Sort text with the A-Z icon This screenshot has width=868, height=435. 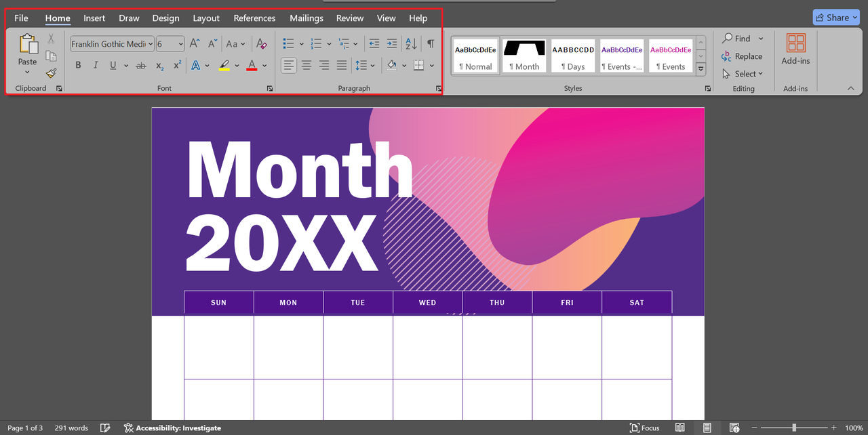[x=411, y=43]
